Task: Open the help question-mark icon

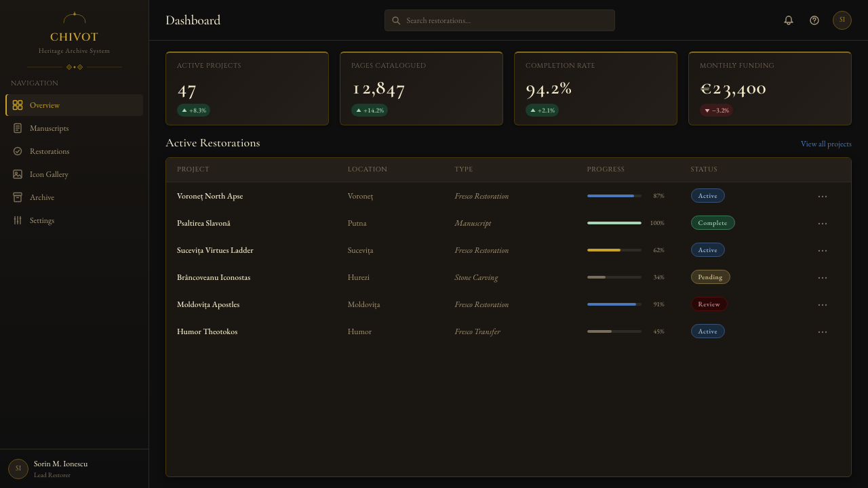Action: 814,20
